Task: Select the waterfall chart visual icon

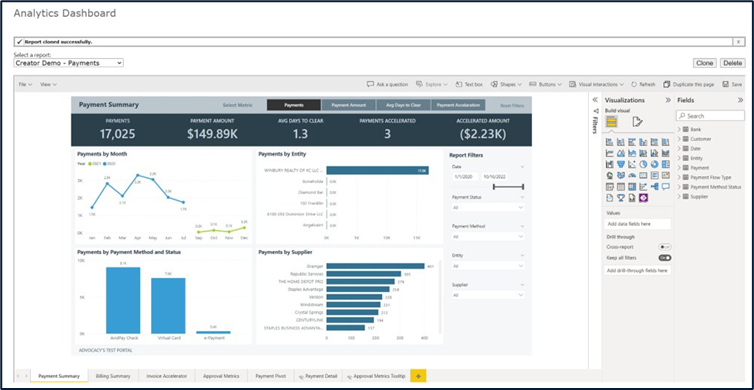Action: pyautogui.click(x=610, y=164)
